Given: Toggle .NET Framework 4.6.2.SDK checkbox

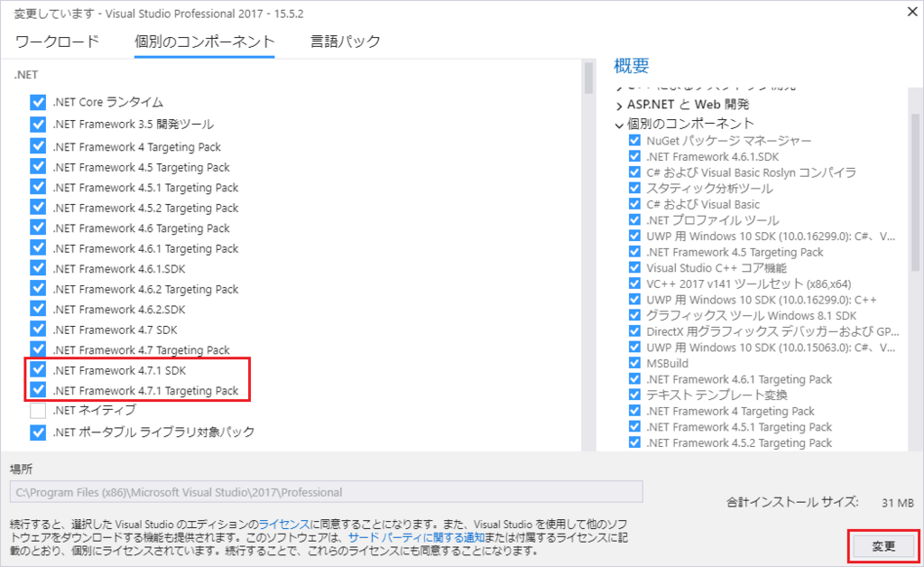Looking at the screenshot, I should click(x=38, y=310).
